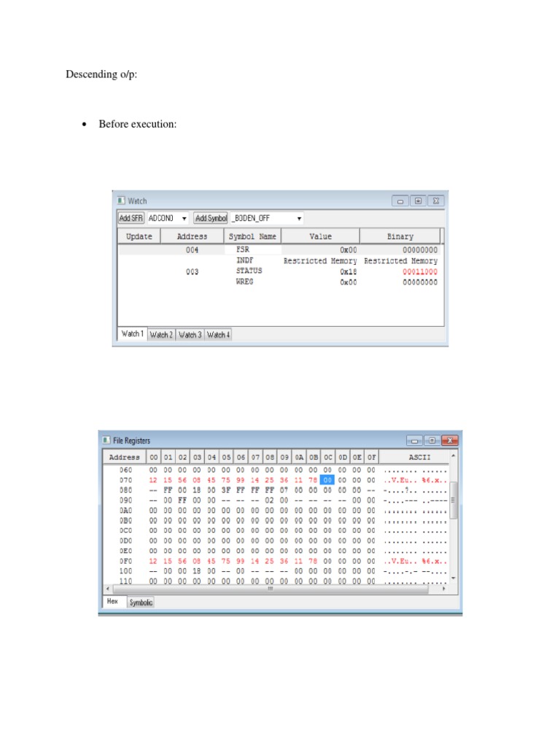The height and width of the screenshot is (747, 560).
Task: Click the Address header in File Registers
Action: pyautogui.click(x=124, y=457)
